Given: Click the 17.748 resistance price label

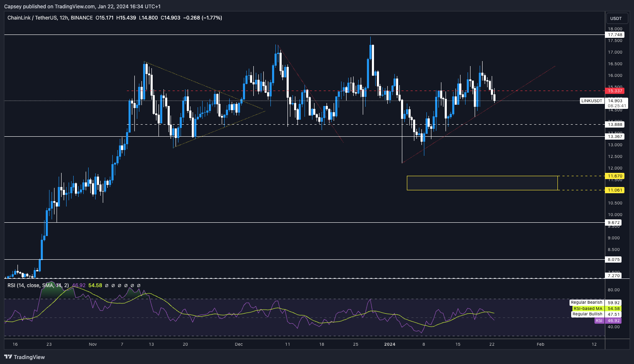Looking at the screenshot, I should tap(615, 35).
